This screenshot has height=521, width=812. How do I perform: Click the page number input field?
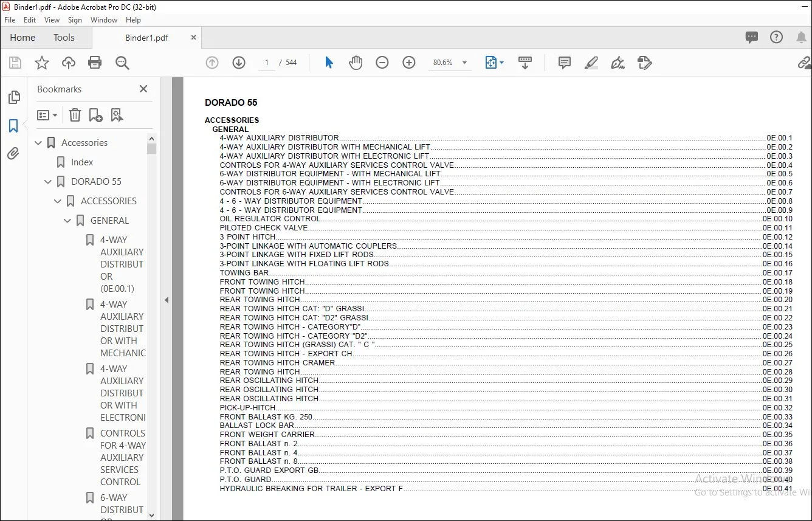click(x=266, y=63)
